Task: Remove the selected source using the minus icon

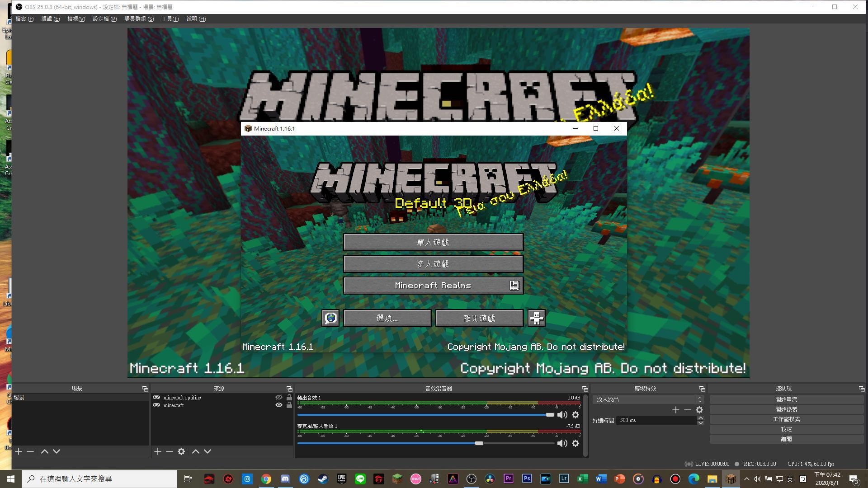Action: (169, 451)
